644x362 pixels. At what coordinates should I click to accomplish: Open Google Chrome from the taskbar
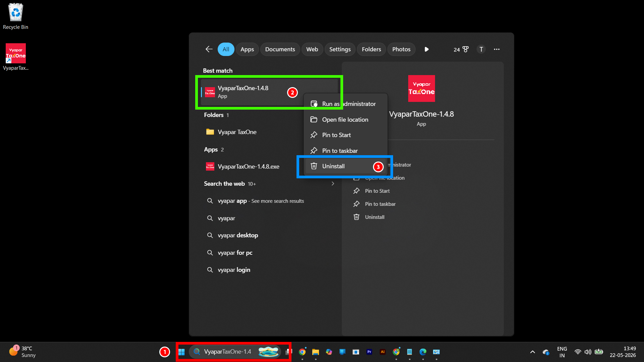[x=302, y=352]
